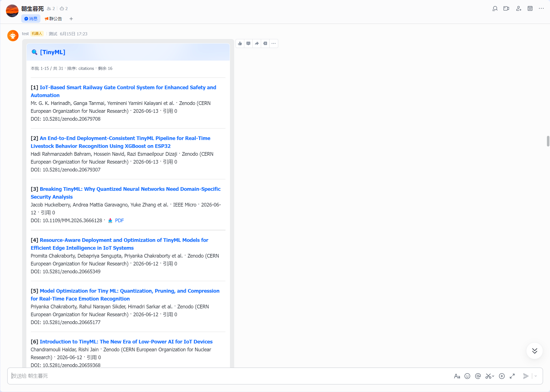Screen dimensions: 550x392
Task: Open the add member icon
Action: (x=519, y=8)
